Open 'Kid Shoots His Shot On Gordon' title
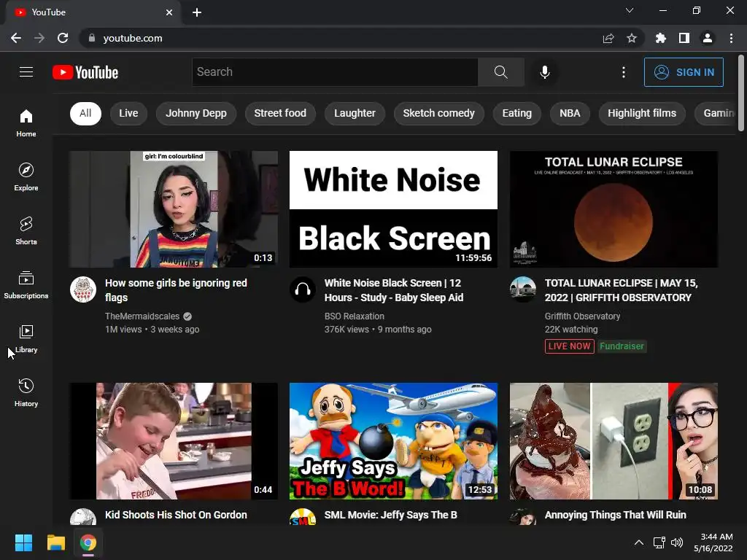 (x=177, y=515)
